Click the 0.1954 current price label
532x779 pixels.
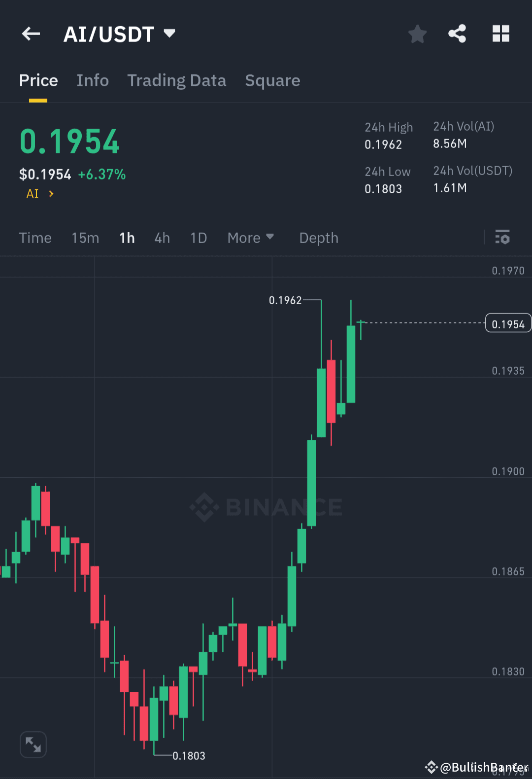508,323
